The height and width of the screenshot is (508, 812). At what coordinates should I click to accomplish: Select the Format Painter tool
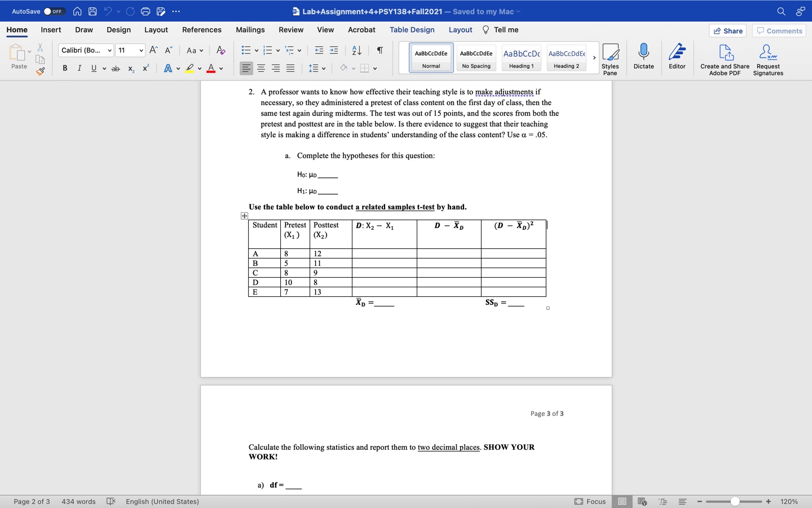[40, 72]
